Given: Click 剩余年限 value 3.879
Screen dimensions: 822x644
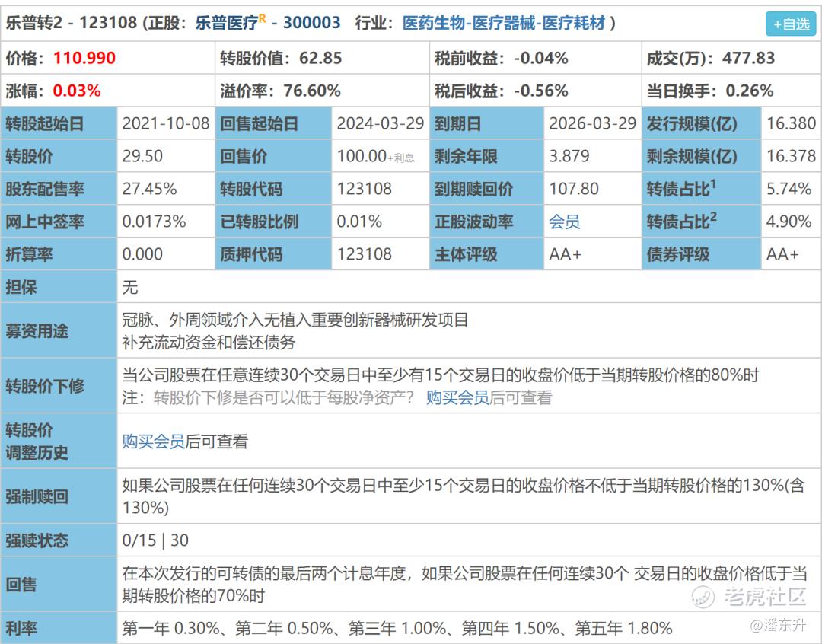Looking at the screenshot, I should (x=569, y=156).
